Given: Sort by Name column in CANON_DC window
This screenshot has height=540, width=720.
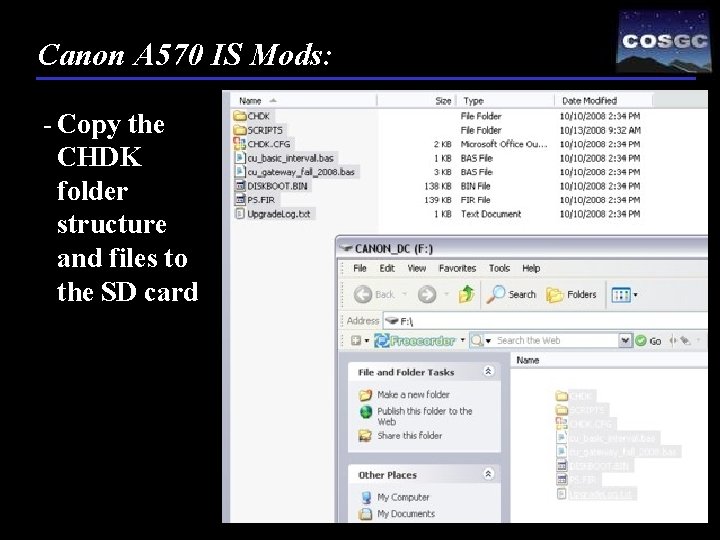Looking at the screenshot, I should point(609,360).
